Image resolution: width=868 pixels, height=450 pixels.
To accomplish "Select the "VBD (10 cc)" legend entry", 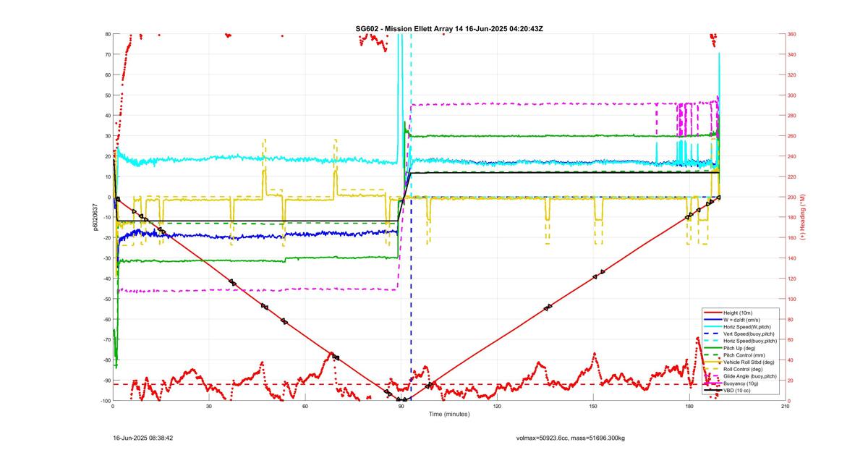I will click(x=737, y=391).
